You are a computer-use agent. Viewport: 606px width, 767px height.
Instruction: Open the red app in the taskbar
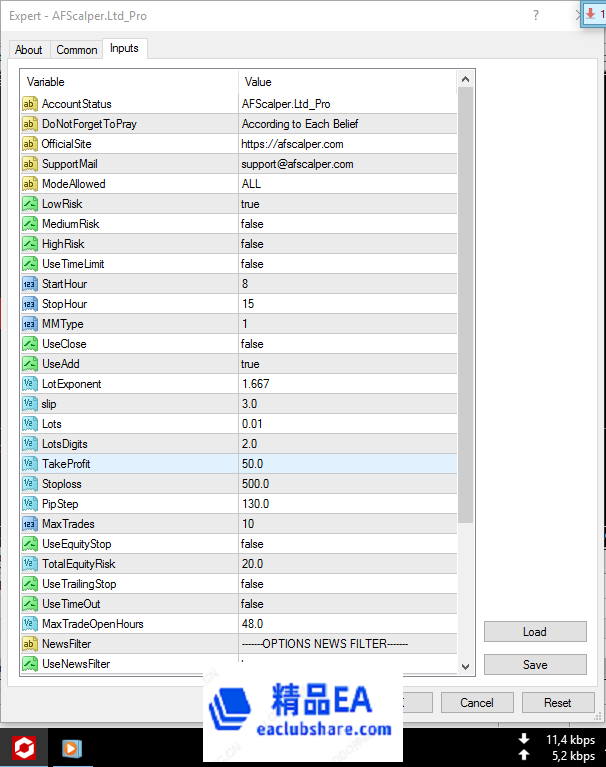pyautogui.click(x=24, y=747)
